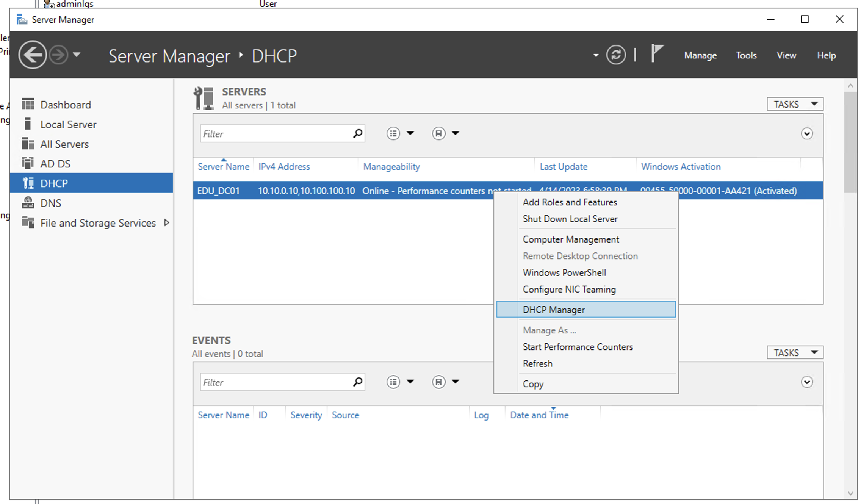The height and width of the screenshot is (504, 861).
Task: Sort by Windows Activation column
Action: pyautogui.click(x=681, y=167)
